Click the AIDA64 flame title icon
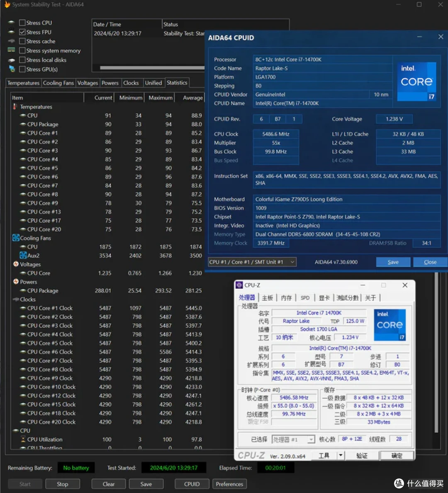448x493 pixels. (x=7, y=5)
